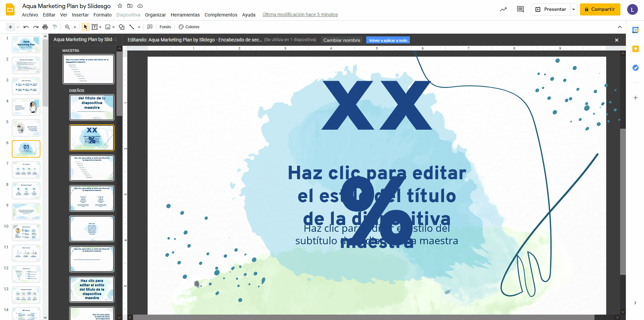Screen dimensions: 644x320
Task: Choose the select arrow cursor tool
Action: tap(86, 27)
